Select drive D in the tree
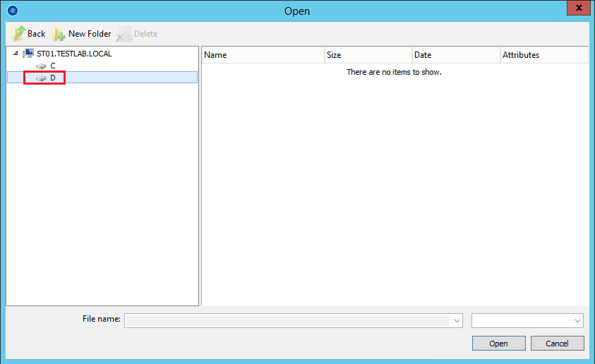 tap(53, 78)
